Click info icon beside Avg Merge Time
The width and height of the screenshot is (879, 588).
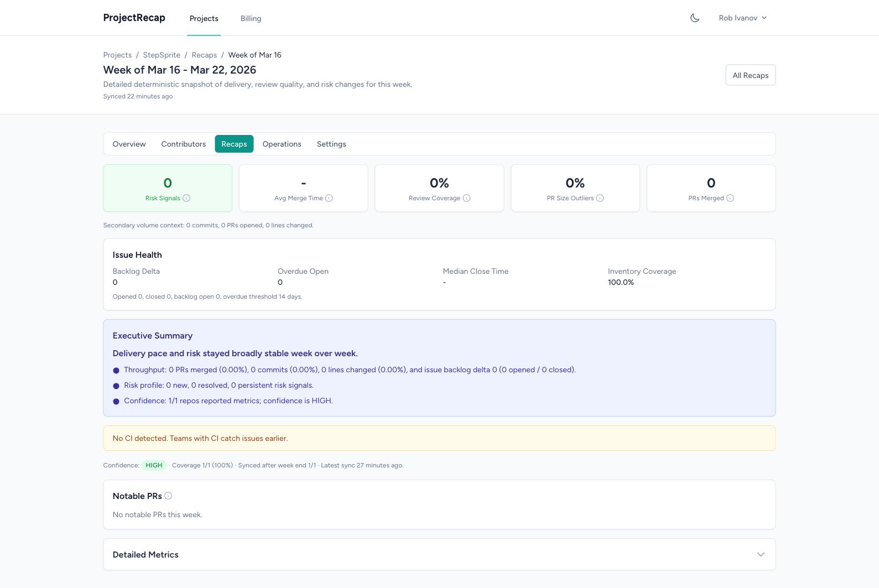pyautogui.click(x=329, y=198)
